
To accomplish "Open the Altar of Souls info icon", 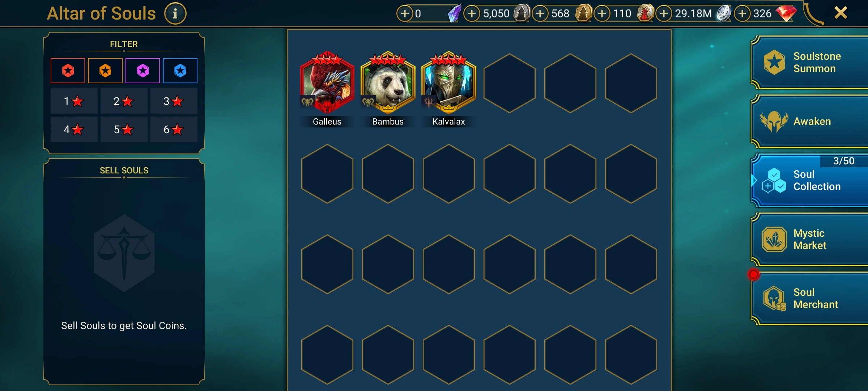I will tap(175, 14).
